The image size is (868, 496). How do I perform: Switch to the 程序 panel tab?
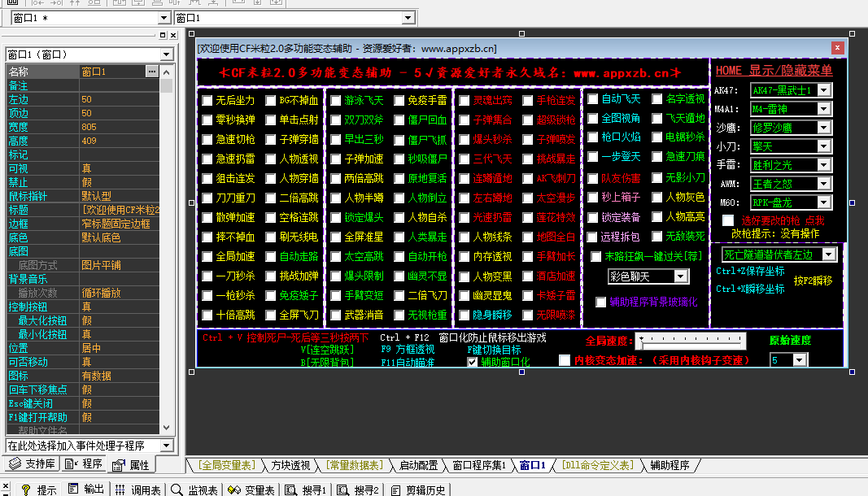85,464
